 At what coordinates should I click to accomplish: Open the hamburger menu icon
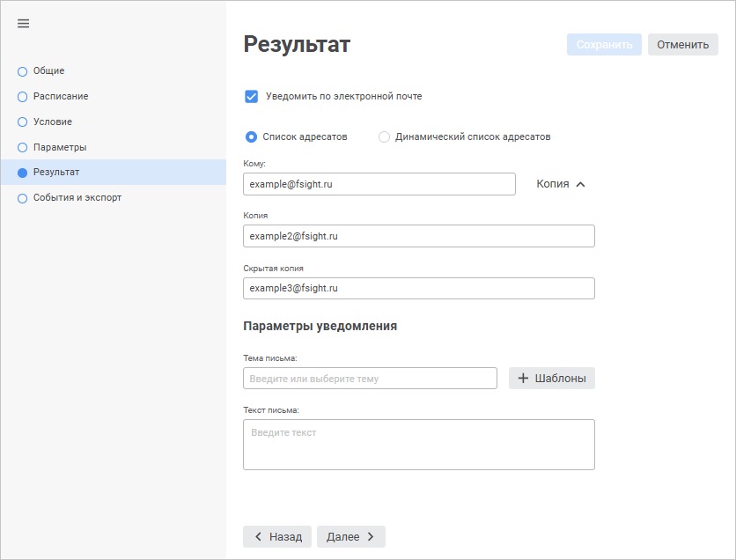tap(24, 24)
